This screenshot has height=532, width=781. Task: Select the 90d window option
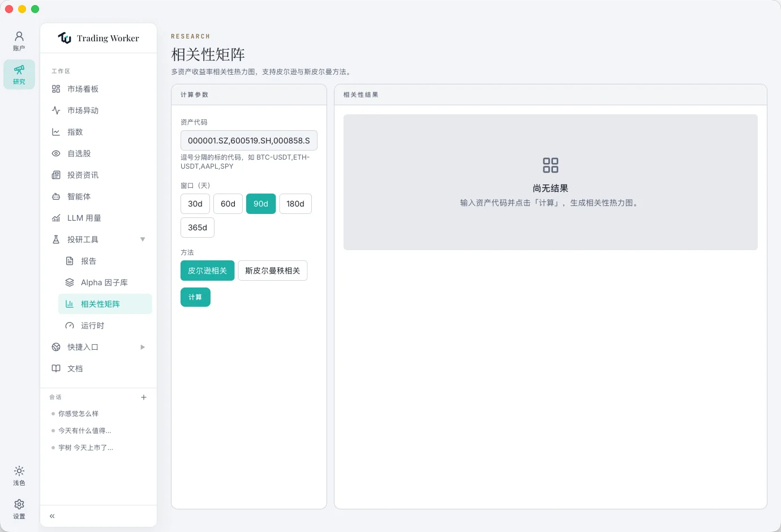click(261, 204)
